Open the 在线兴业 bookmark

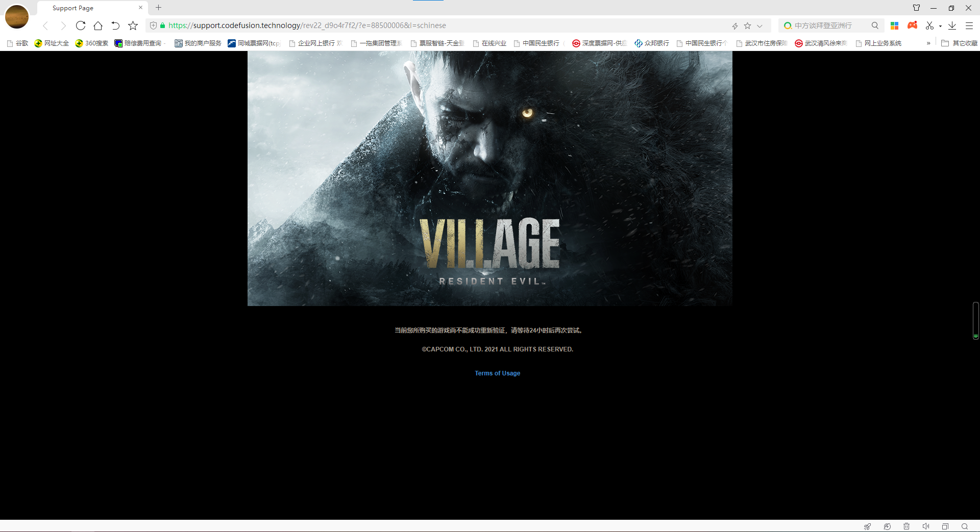coord(489,43)
